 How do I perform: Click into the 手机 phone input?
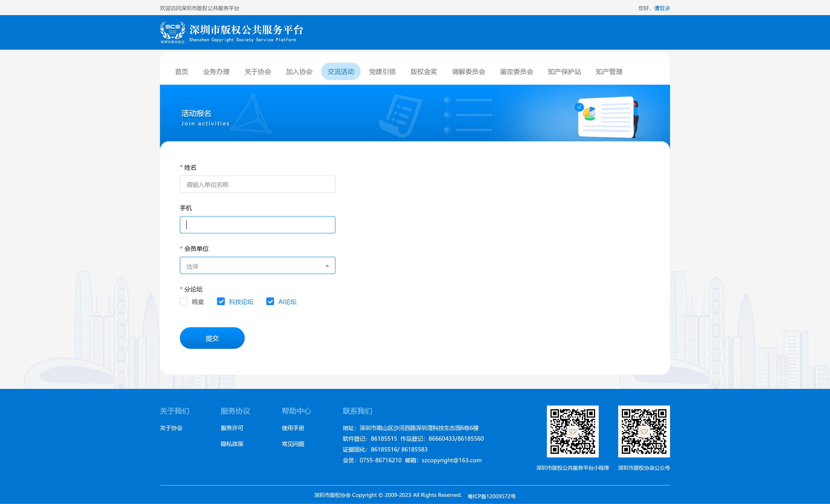257,225
